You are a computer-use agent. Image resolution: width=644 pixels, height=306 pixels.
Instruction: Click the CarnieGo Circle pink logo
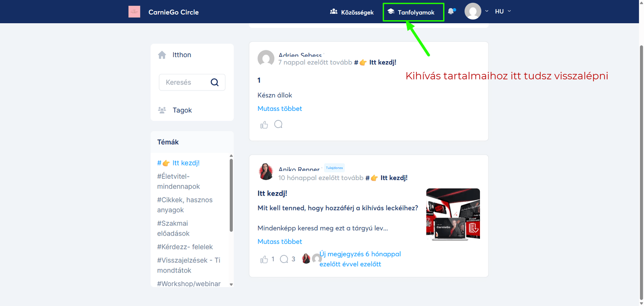134,12
